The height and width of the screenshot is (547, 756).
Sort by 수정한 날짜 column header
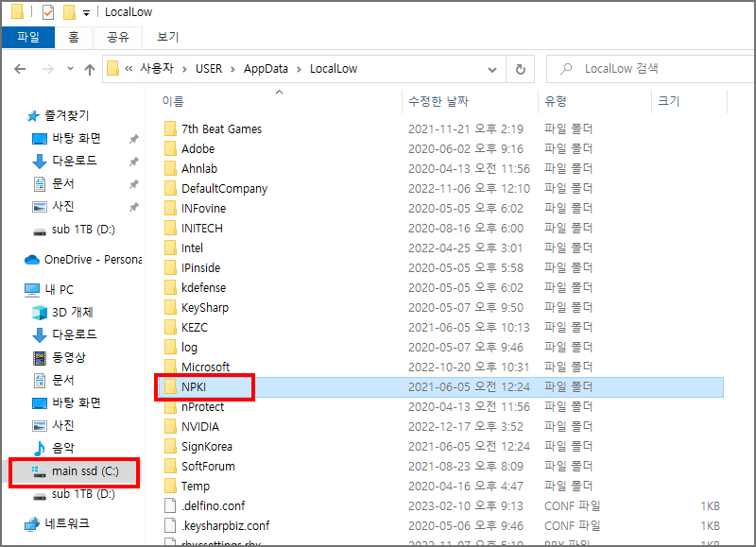coord(438,101)
